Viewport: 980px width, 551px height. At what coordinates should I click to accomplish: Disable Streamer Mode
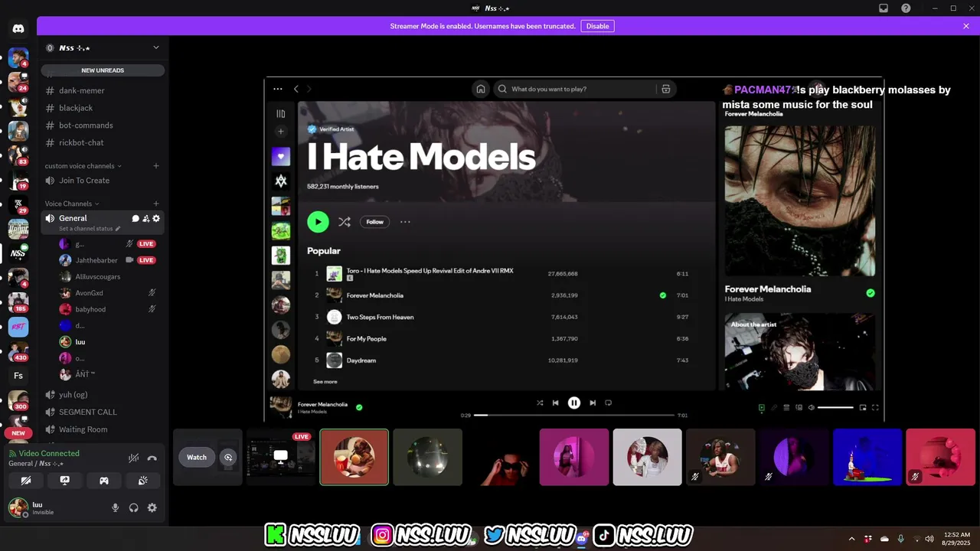click(597, 26)
